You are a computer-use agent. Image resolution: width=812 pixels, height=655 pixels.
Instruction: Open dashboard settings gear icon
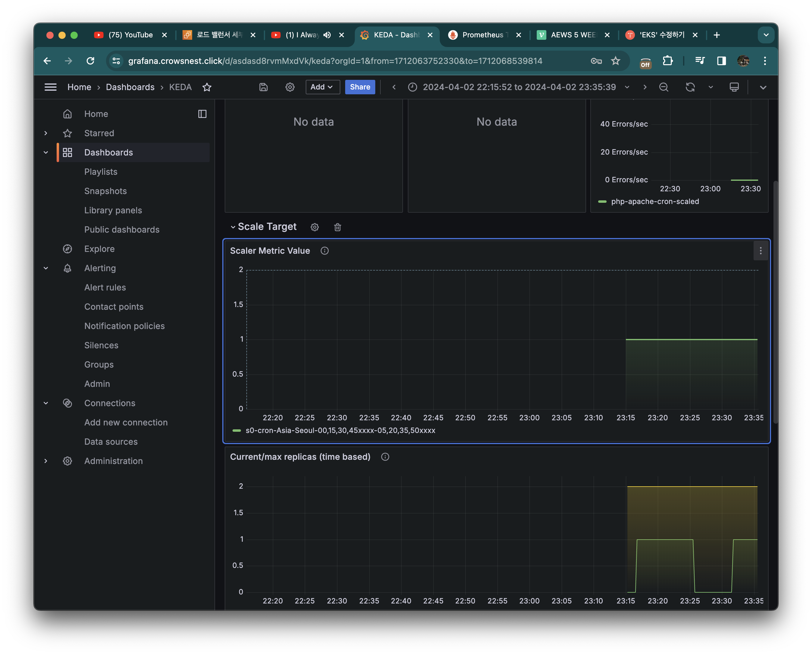[290, 87]
